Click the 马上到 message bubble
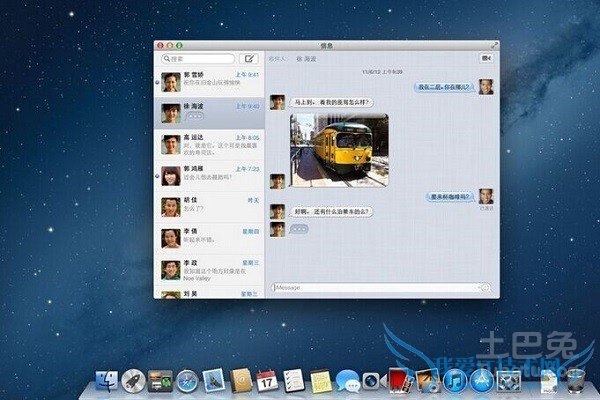Screen dimensions: 600x400 coord(331,102)
